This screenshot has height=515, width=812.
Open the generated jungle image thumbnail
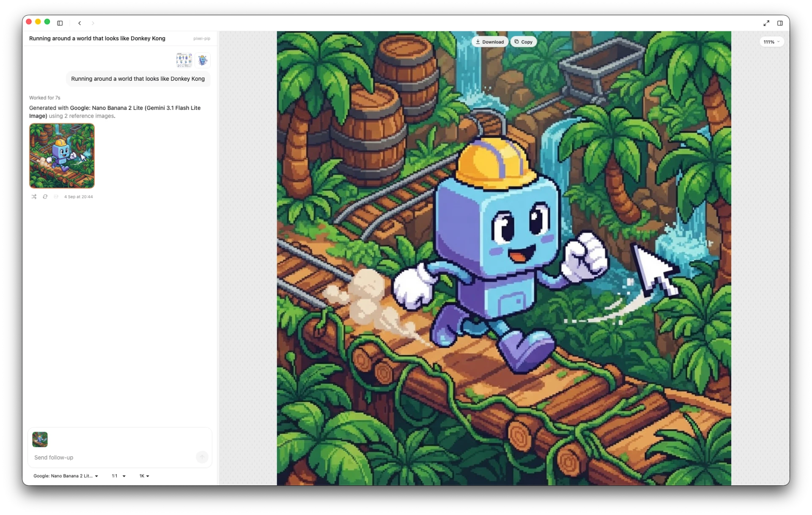[x=62, y=156]
